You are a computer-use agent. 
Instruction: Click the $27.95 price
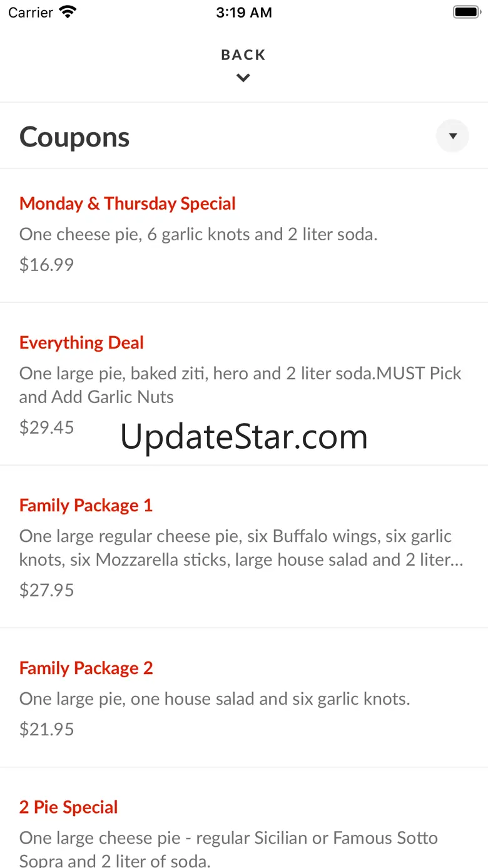pos(46,590)
